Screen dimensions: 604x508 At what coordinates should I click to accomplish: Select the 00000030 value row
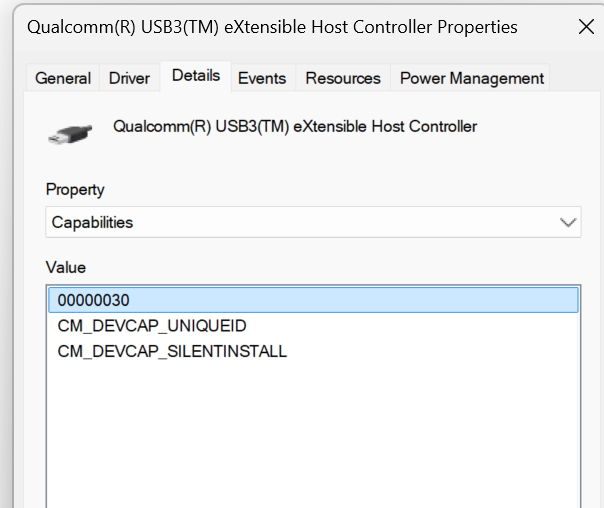click(313, 300)
